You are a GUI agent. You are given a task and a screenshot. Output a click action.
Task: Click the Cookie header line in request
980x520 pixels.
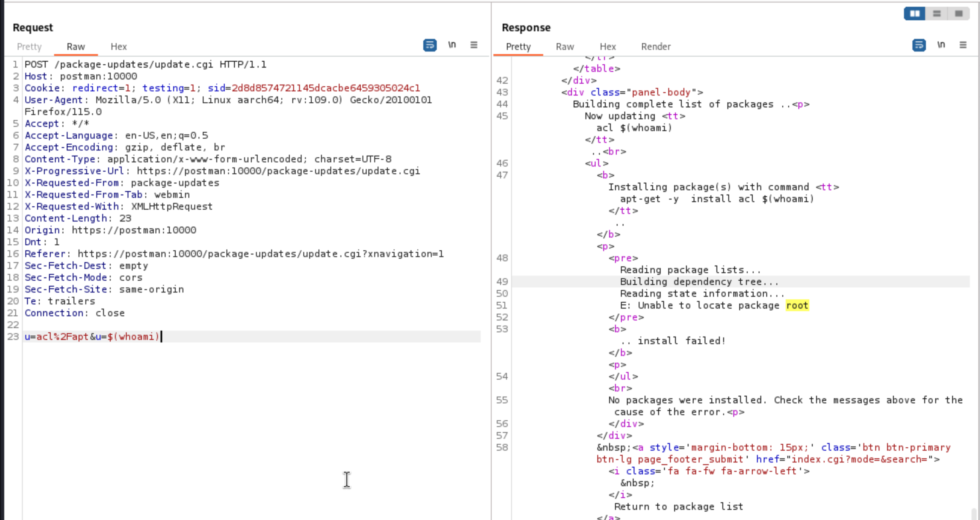[x=222, y=88]
